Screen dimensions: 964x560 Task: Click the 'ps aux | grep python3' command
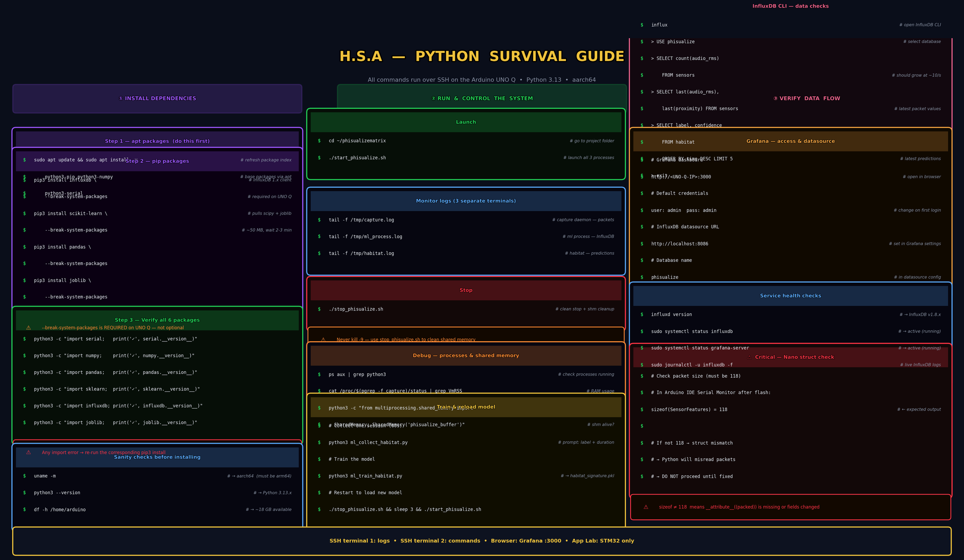point(357,374)
